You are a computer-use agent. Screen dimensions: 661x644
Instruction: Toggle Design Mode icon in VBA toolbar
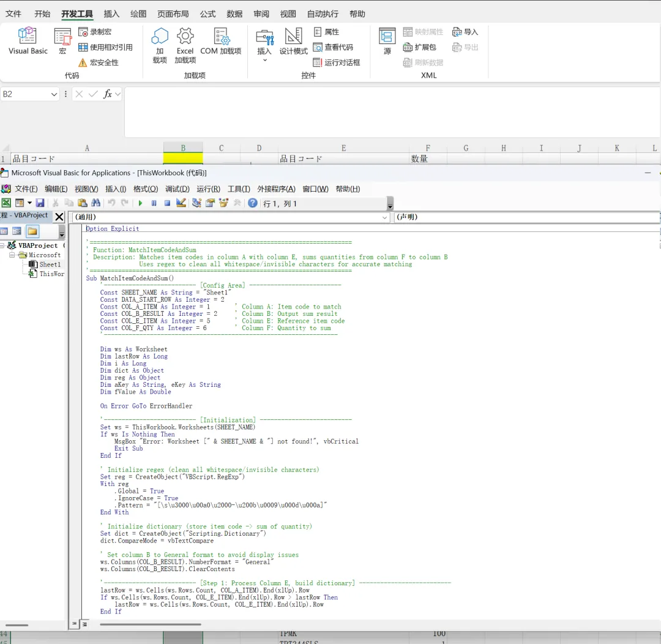181,203
